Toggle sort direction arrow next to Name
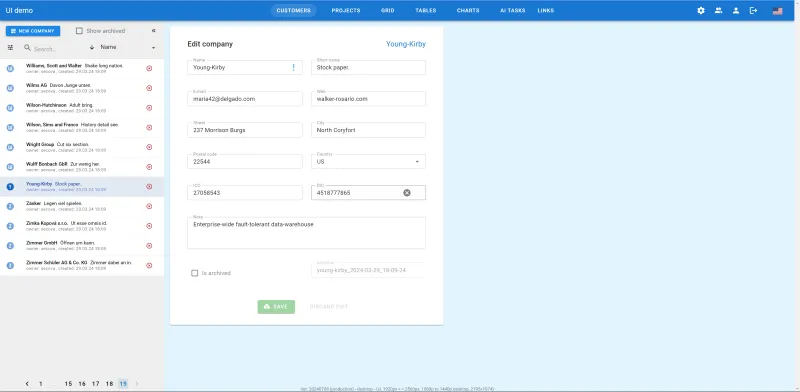The height and width of the screenshot is (392, 800). 92,47
